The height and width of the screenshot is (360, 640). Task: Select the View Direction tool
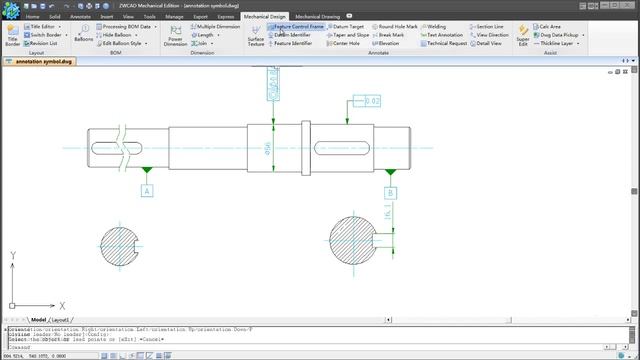pos(489,35)
